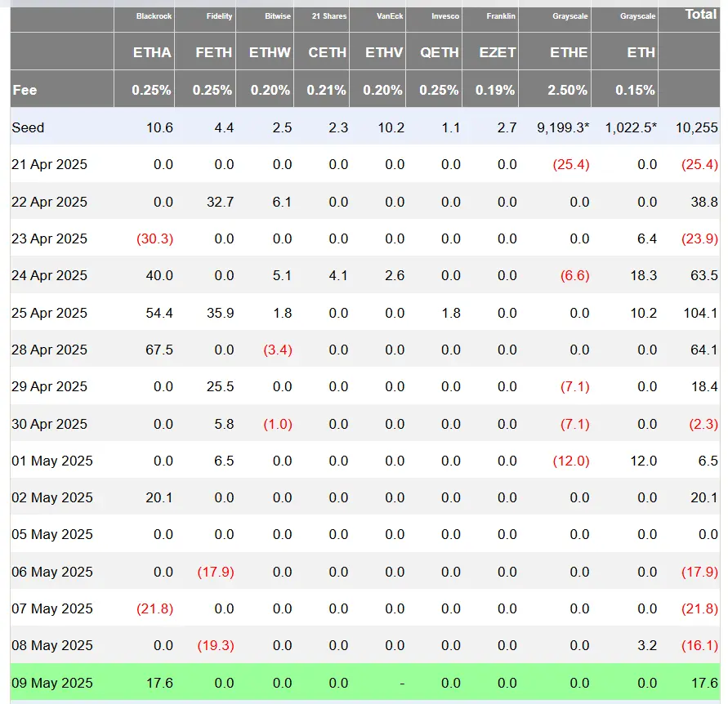Image resolution: width=728 pixels, height=704 pixels.
Task: Click the 54.4 ETHA value
Action: [x=159, y=313]
